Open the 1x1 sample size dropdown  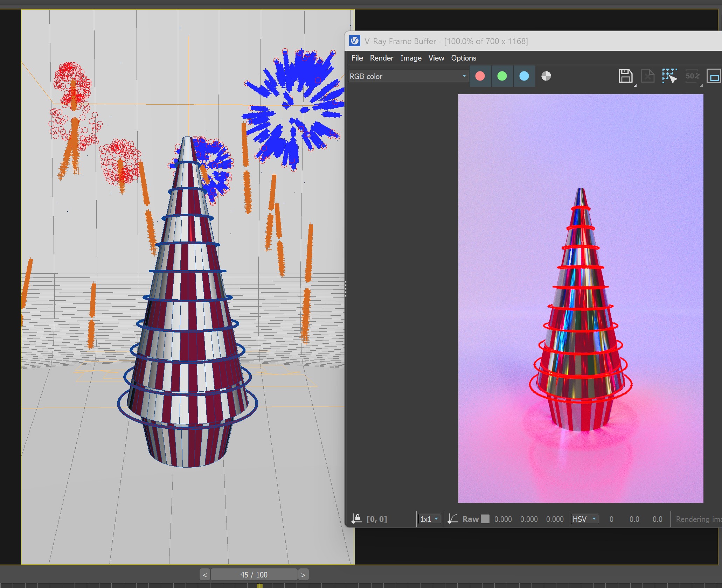429,519
